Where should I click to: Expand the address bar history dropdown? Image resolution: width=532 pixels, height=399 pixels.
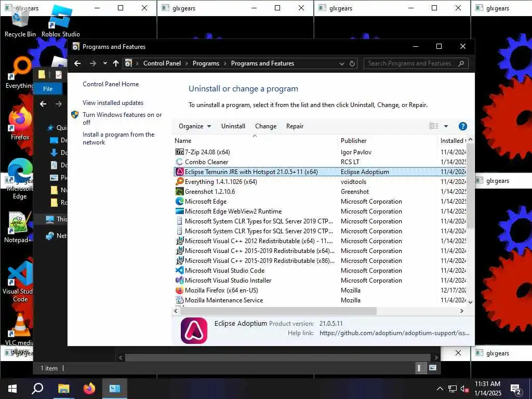pyautogui.click(x=342, y=64)
